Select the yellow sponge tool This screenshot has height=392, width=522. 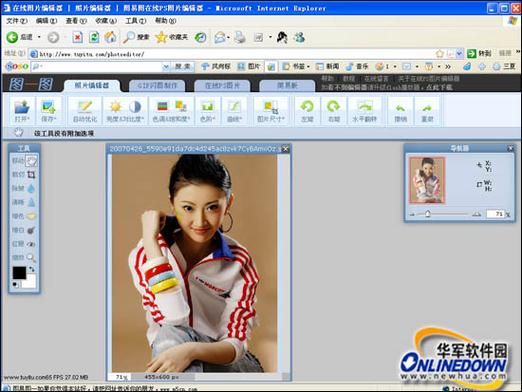click(31, 216)
